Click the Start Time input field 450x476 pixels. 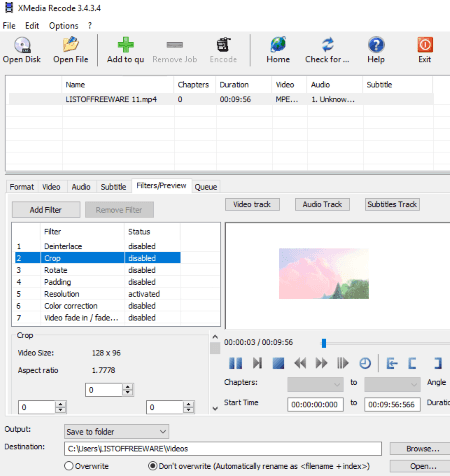coord(315,404)
